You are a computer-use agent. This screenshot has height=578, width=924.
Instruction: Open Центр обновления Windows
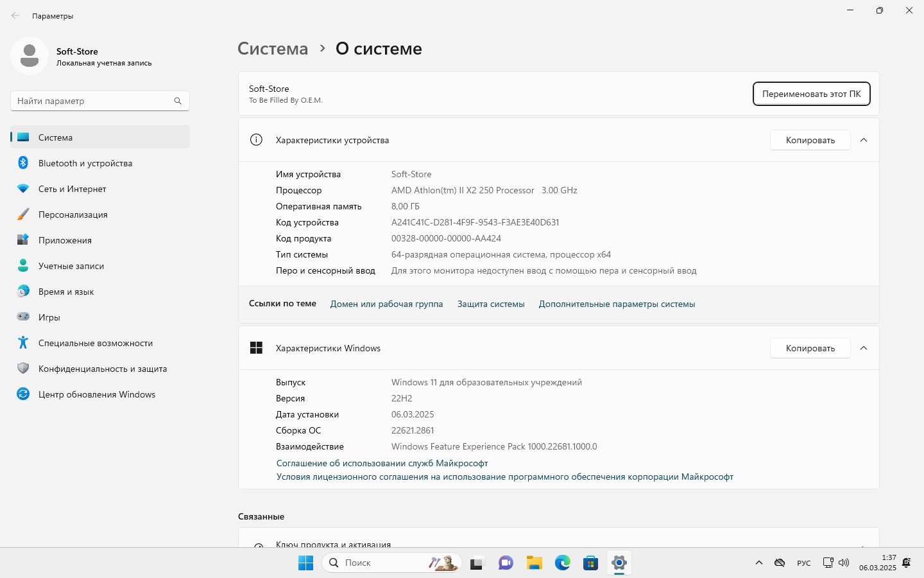100,394
